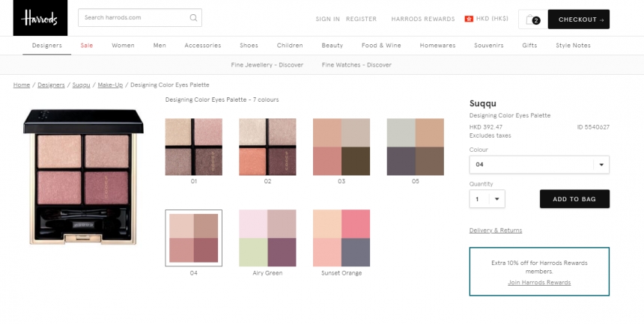Open the Women menu
This screenshot has width=644, height=324.
[x=123, y=46]
